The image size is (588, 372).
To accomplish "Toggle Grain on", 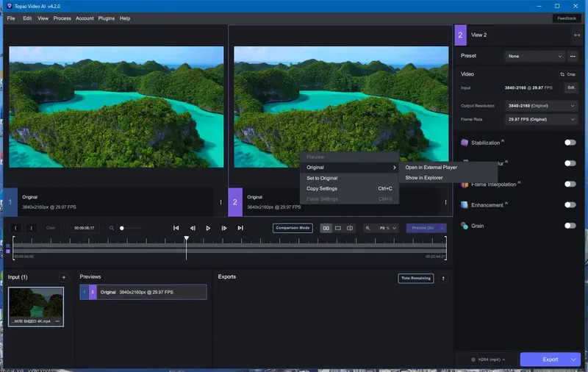I will [x=570, y=226].
